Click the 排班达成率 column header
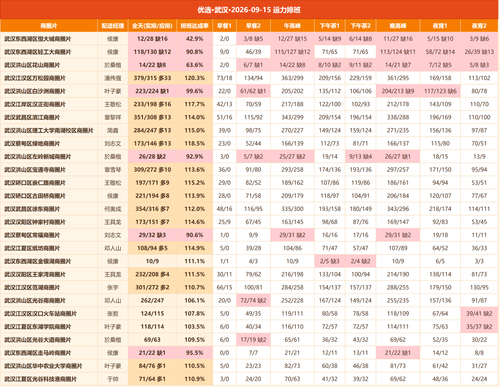This screenshot has width=500, height=387. (x=195, y=26)
